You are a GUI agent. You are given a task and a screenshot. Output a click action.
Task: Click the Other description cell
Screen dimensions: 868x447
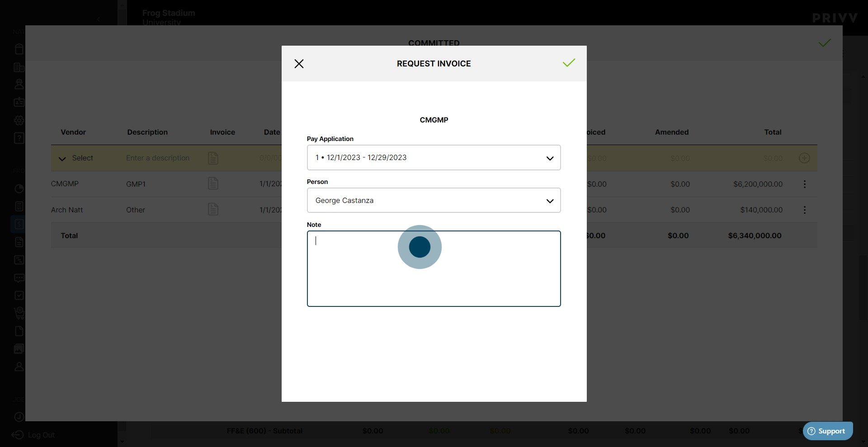[x=136, y=210]
